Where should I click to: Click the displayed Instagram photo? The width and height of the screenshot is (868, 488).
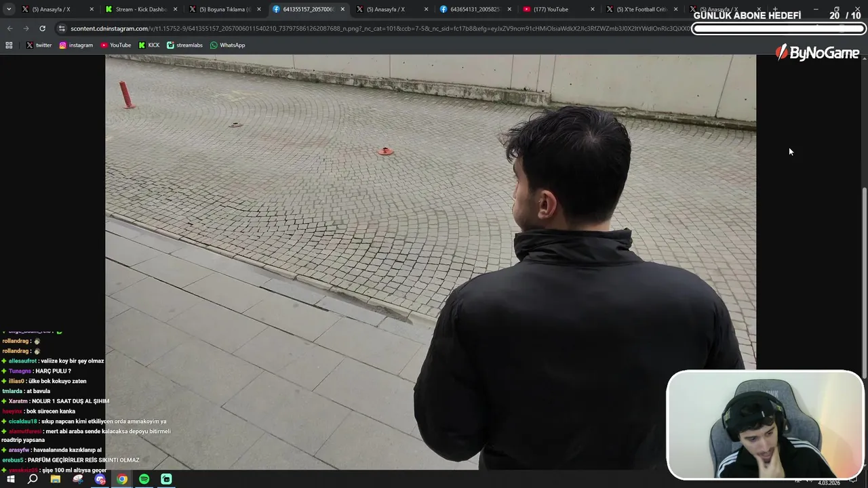431,262
